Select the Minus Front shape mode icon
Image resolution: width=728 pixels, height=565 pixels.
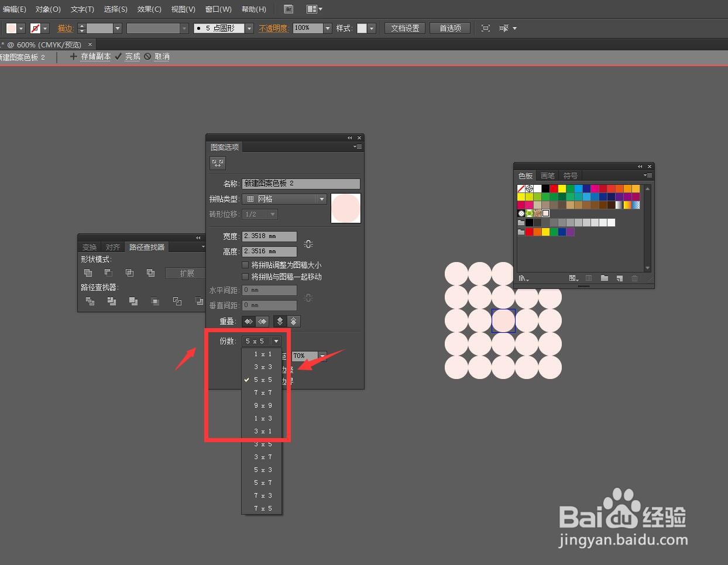pyautogui.click(x=108, y=273)
